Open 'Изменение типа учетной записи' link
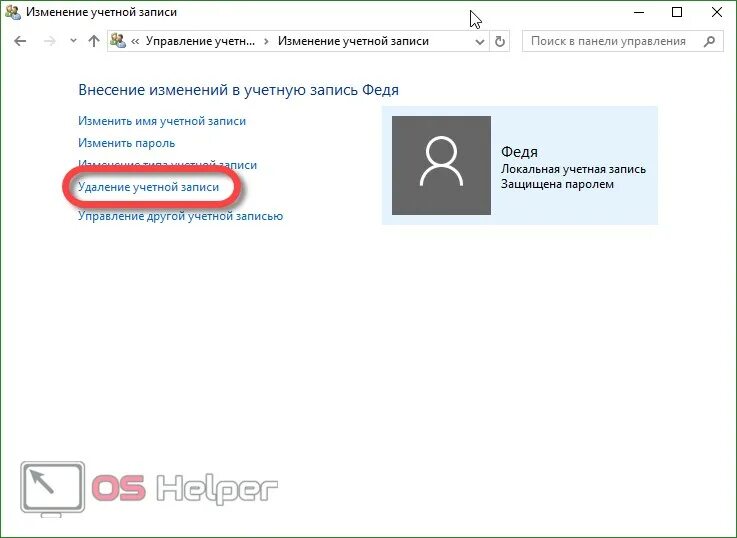Viewport: 737px width, 538px height. [x=167, y=165]
